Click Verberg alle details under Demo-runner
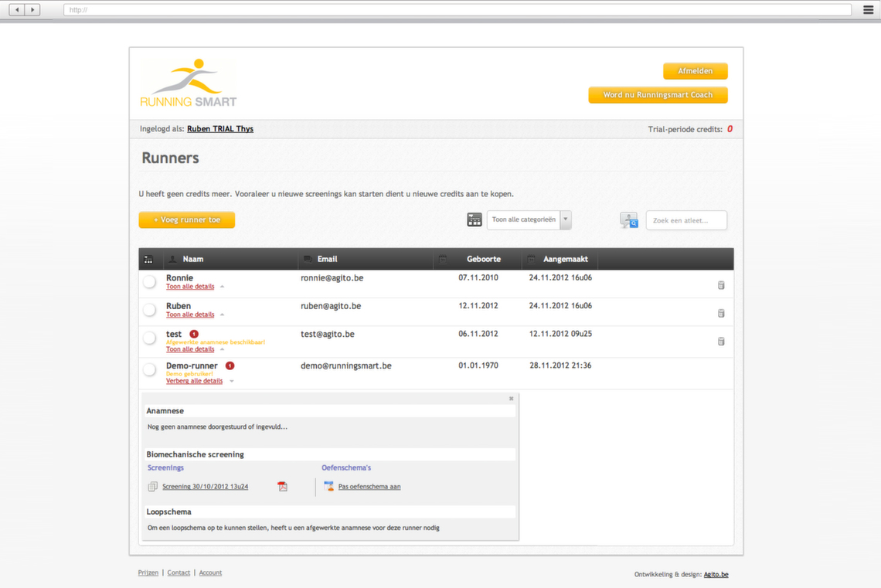The height and width of the screenshot is (588, 881). point(195,381)
